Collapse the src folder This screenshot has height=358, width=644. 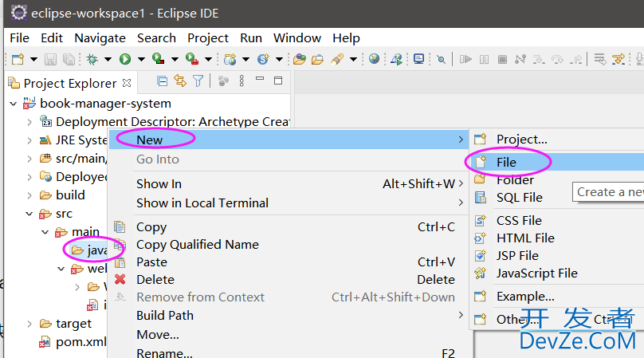click(x=29, y=214)
